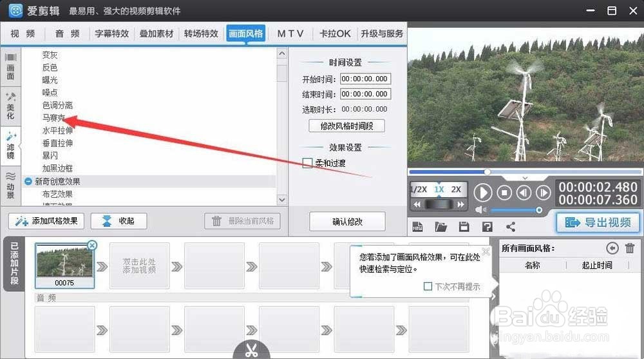
Task: Set playback speed to 1X
Action: coord(439,189)
